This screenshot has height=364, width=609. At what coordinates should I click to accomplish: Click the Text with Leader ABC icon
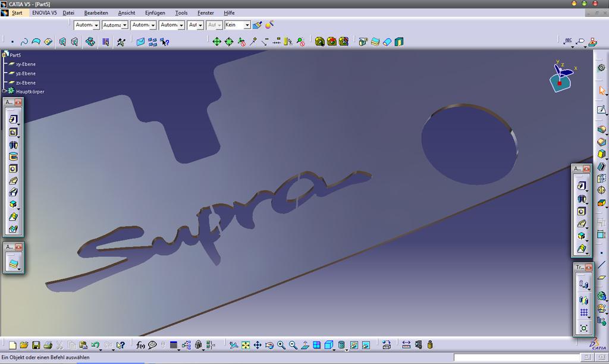tap(568, 42)
